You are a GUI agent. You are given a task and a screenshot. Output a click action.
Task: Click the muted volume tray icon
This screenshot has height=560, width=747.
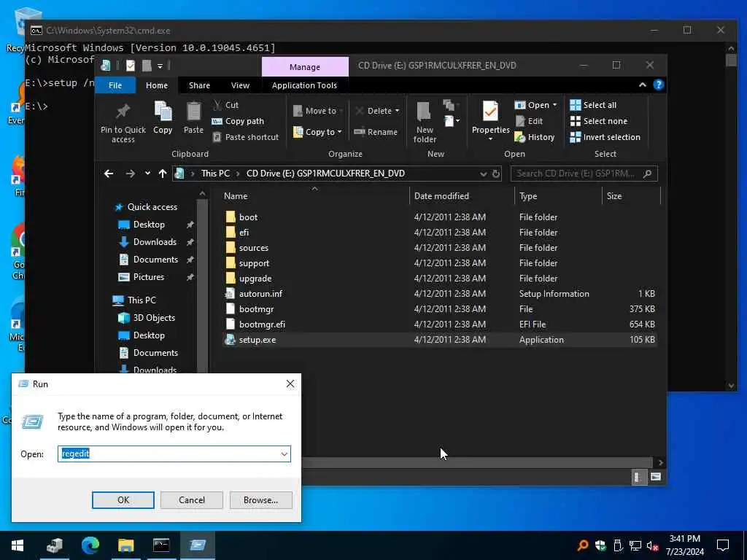pos(653,545)
